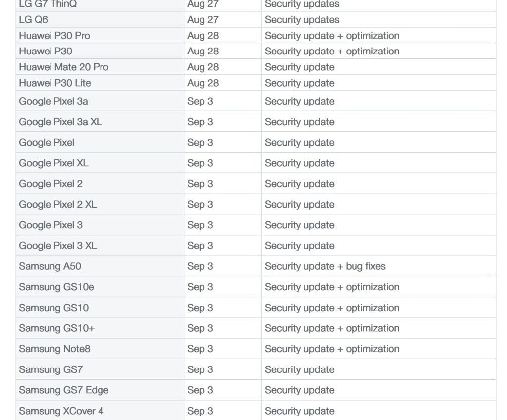Select the Samsung A50 device name
The height and width of the screenshot is (420, 507).
[50, 266]
